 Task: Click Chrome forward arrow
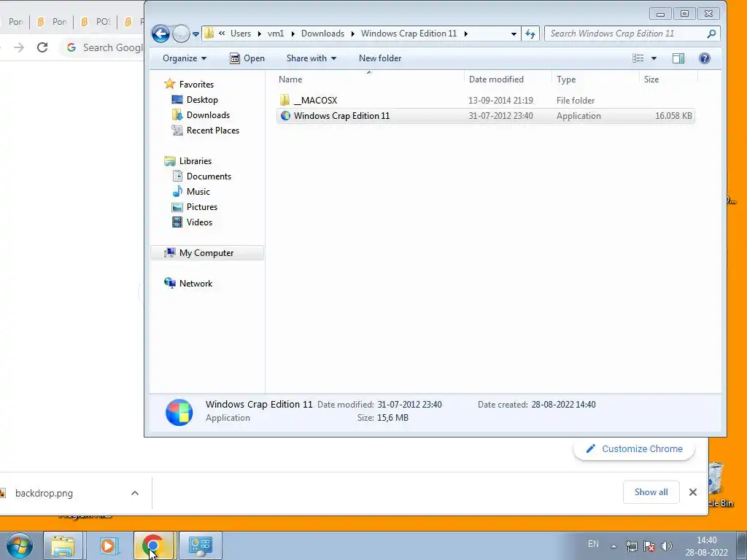[x=18, y=47]
